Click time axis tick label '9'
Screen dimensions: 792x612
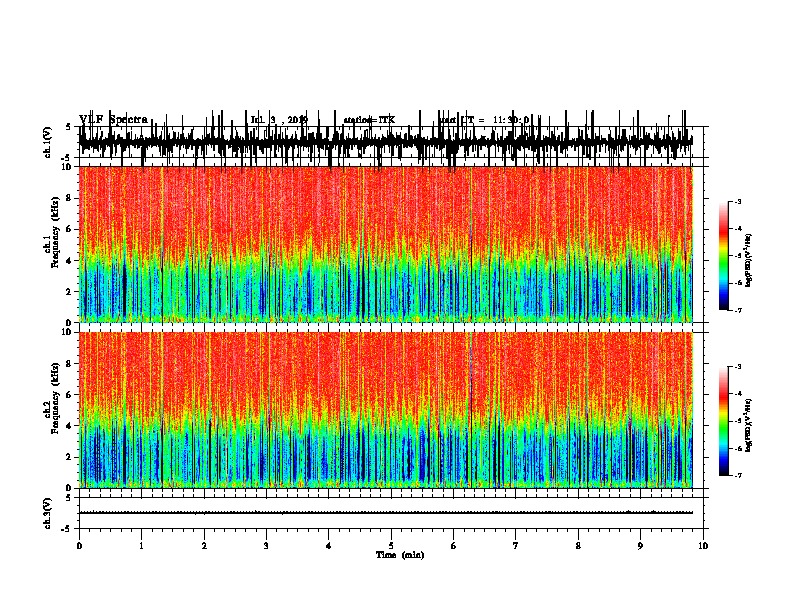coord(640,546)
